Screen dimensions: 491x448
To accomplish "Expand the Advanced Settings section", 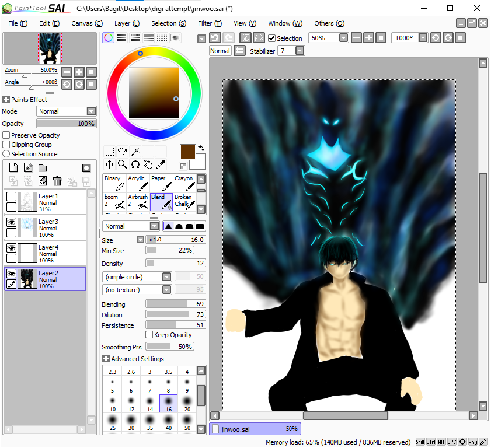I will point(106,359).
